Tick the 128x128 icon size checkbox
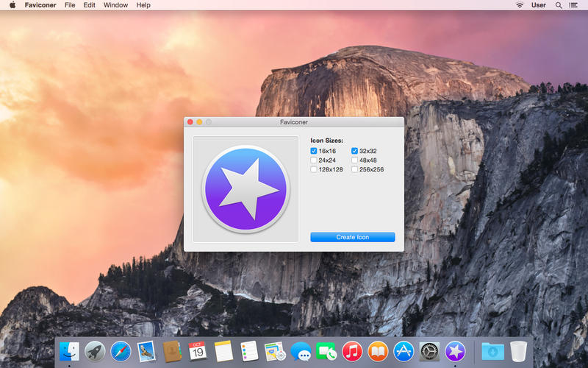Viewport: 588px width, 368px height. tap(314, 169)
